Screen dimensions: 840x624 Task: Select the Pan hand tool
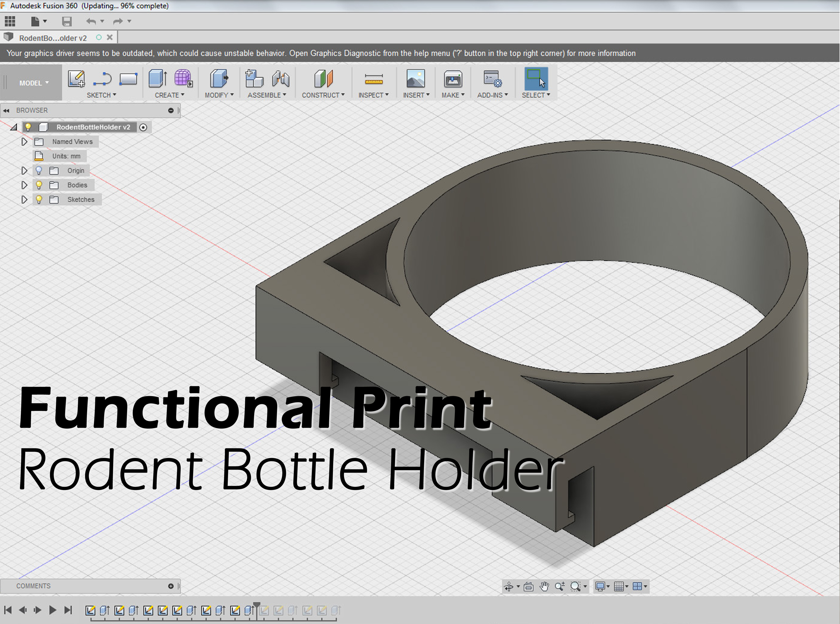(544, 586)
